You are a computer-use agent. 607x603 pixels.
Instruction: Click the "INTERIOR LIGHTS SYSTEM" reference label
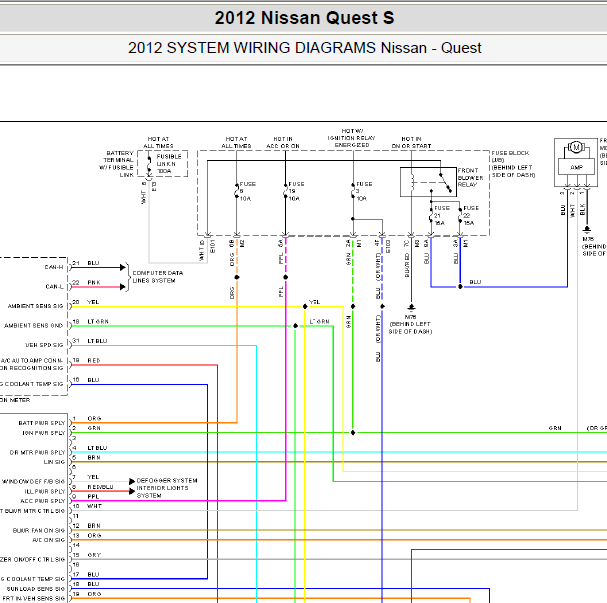point(162,492)
